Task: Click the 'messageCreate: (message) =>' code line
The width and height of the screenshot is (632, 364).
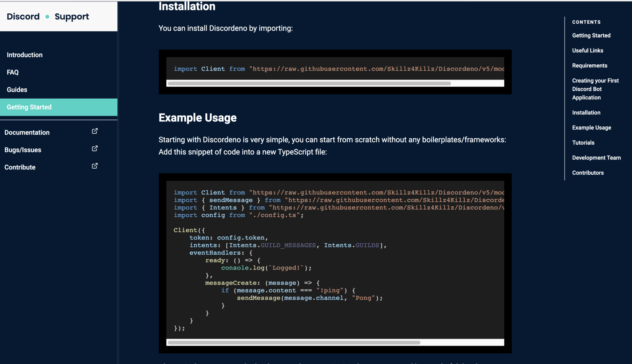Action: pyautogui.click(x=262, y=283)
